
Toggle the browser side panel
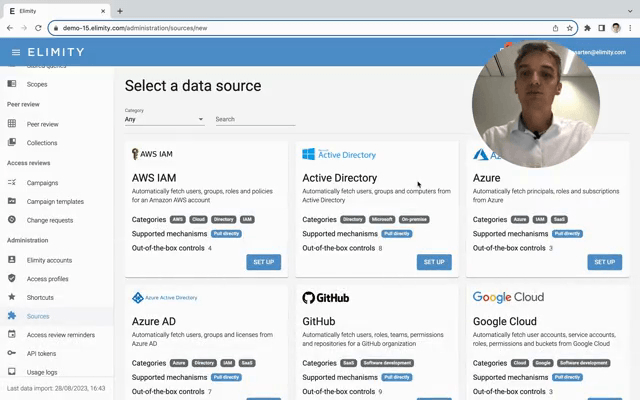click(602, 28)
